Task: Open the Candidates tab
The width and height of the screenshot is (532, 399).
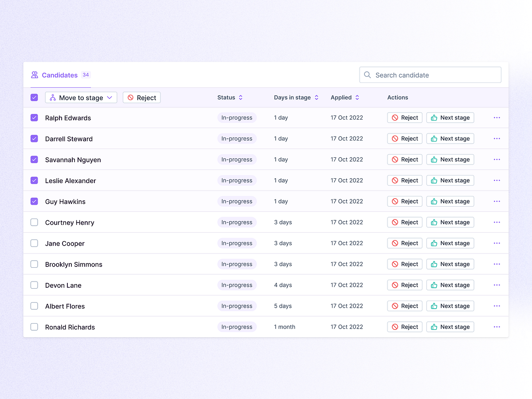Action: coord(60,75)
